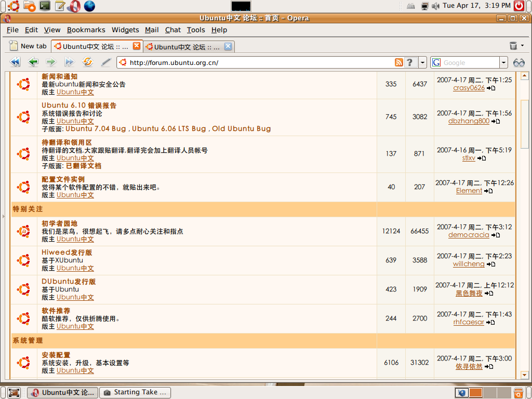Open the Ubuntu 6.10 错误报告 forum
Image resolution: width=532 pixels, height=399 pixels.
[x=79, y=105]
